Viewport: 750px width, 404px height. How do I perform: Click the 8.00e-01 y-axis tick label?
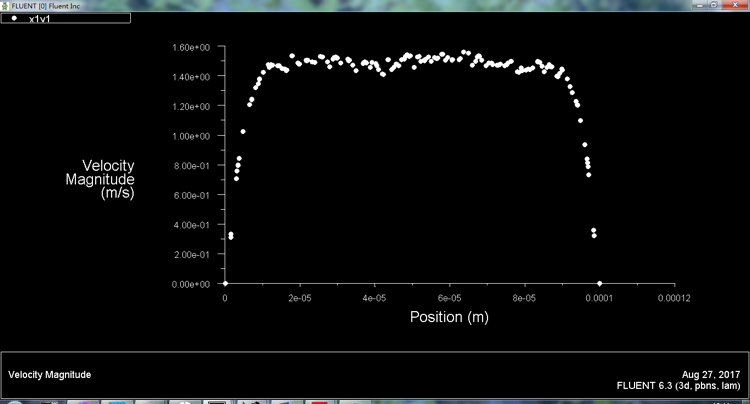tap(191, 166)
